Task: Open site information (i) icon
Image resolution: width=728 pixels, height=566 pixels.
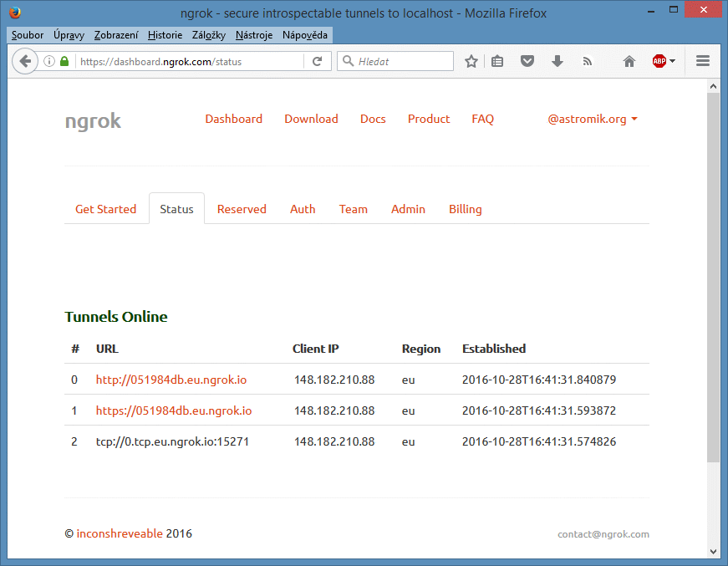Action: 49,61
